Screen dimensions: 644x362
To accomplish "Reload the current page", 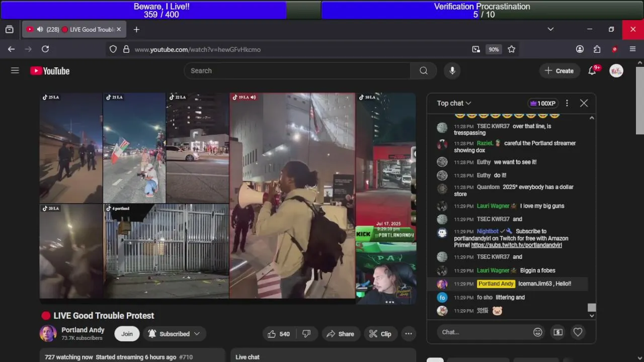I will [x=45, y=49].
